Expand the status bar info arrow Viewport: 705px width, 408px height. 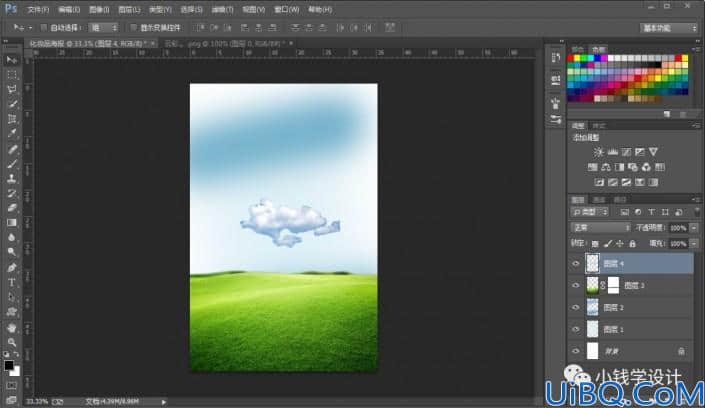(164, 402)
